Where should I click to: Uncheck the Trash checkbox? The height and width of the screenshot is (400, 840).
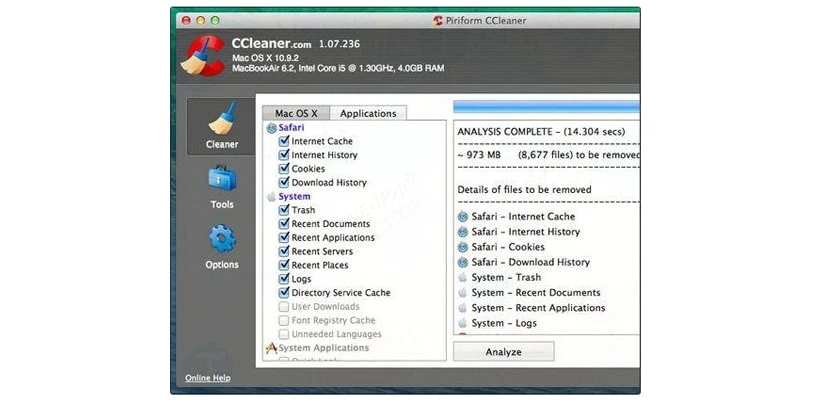pos(284,210)
